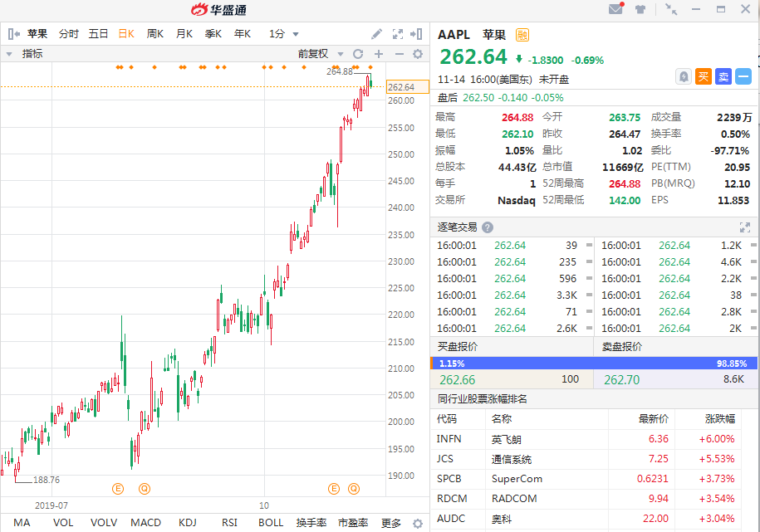Click the shrink window arrows icon
This screenshot has height=532, width=760.
[x=671, y=9]
